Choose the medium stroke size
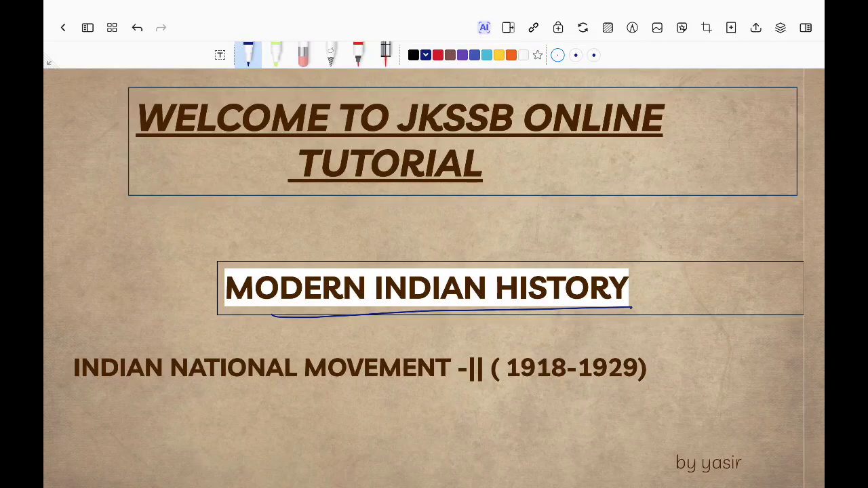Screen dimensions: 868x488 click(576, 55)
